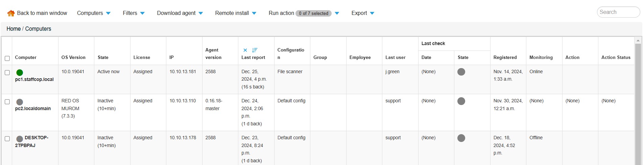This screenshot has width=644, height=165.
Task: Click into the Search input field
Action: point(618,12)
